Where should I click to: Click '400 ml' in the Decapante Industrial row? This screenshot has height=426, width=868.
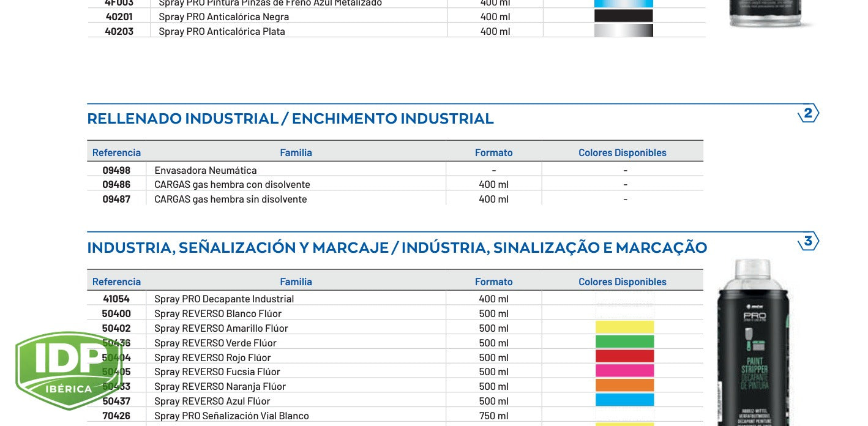pos(493,299)
